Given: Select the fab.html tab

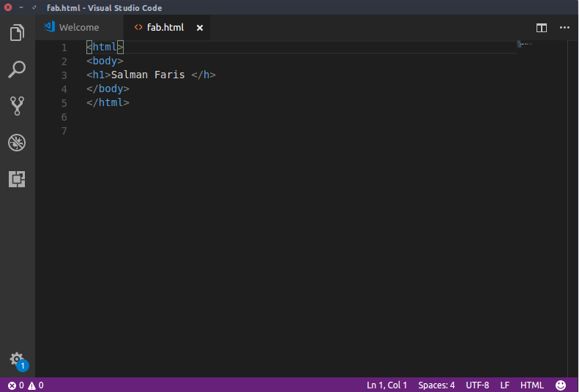Looking at the screenshot, I should tap(165, 28).
